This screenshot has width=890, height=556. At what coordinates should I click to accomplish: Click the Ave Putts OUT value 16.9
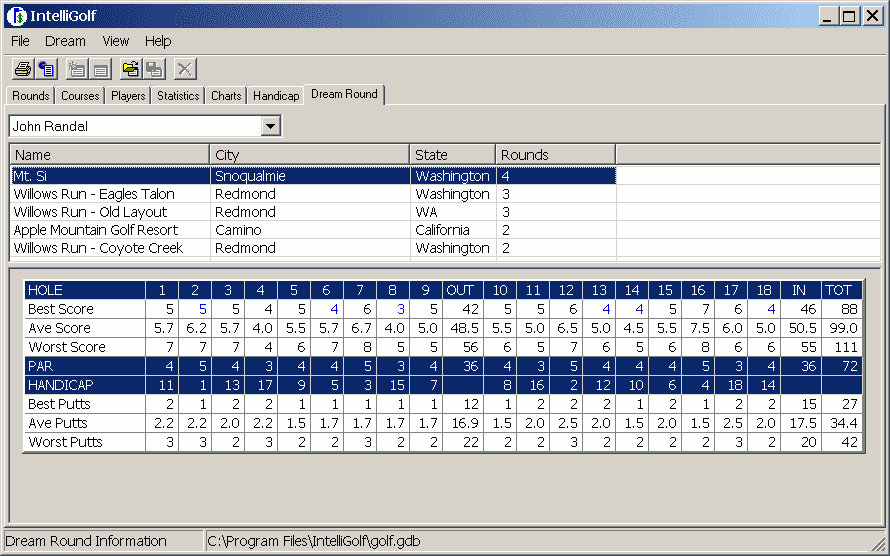coord(463,423)
